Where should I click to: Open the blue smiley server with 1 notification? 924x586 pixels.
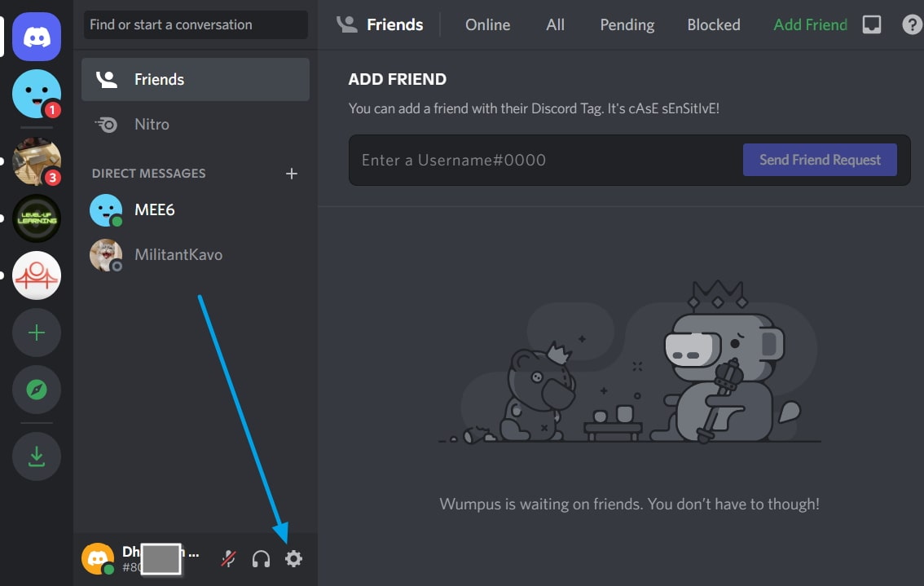click(x=37, y=94)
